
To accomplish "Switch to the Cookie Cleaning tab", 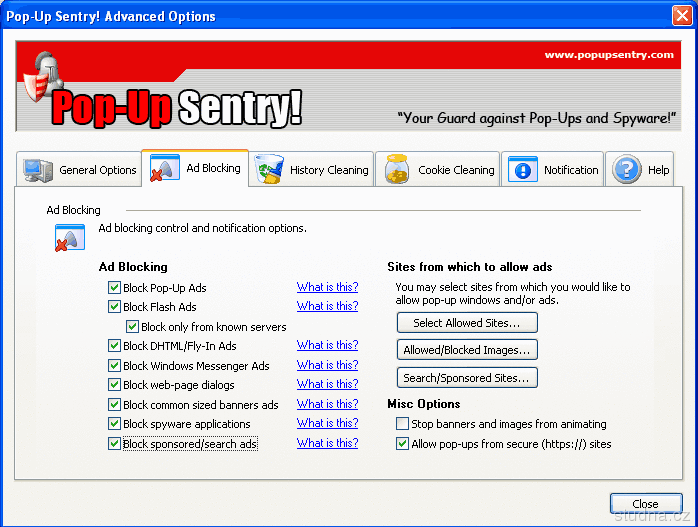I will click(438, 170).
